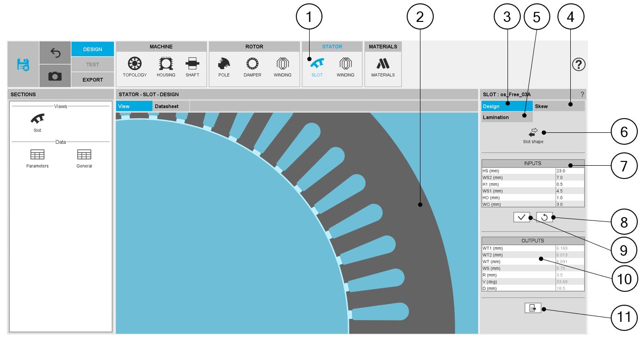Open the rotor Pole section
Screen dimensions: 644x349
click(x=224, y=67)
